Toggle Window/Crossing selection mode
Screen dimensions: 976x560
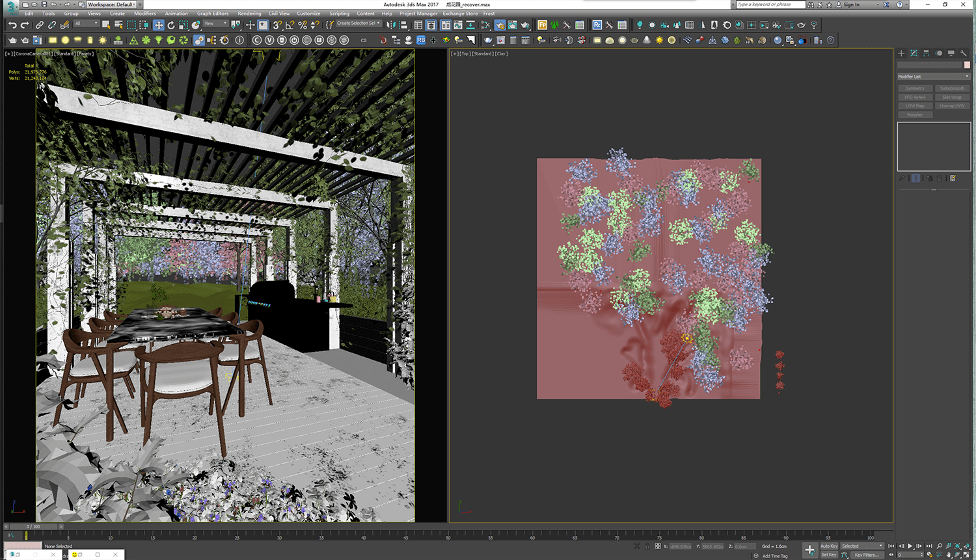click(x=143, y=25)
